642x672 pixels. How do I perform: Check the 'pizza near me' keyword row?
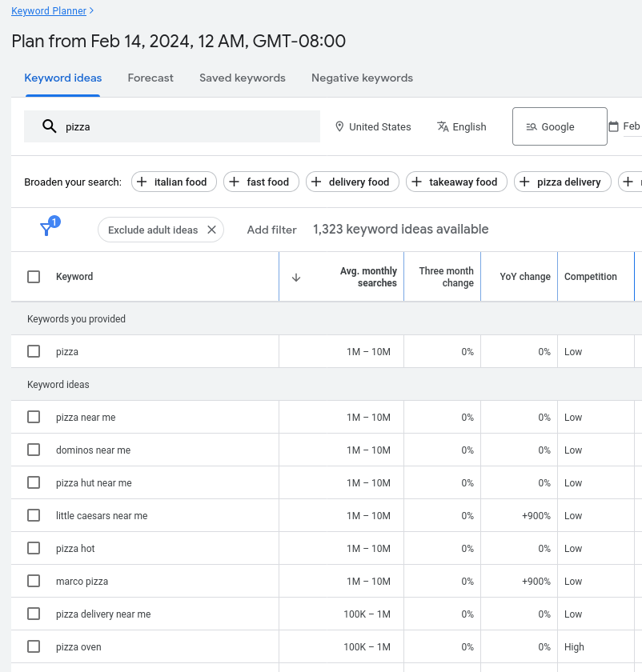point(33,417)
